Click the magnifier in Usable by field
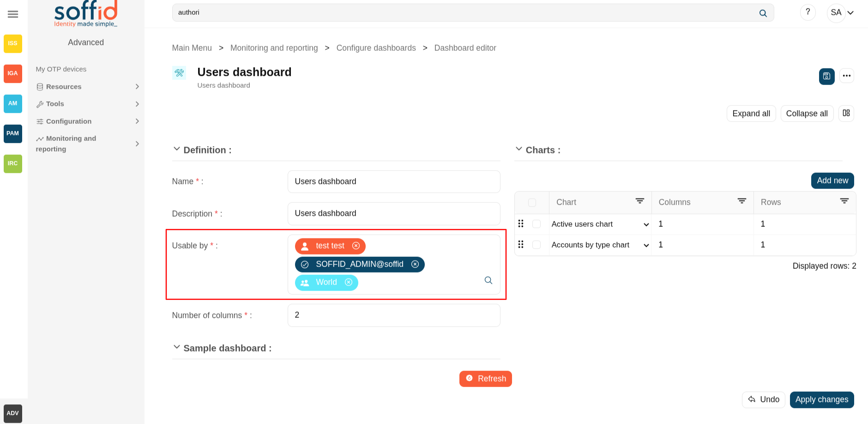The width and height of the screenshot is (868, 424). pyautogui.click(x=488, y=280)
